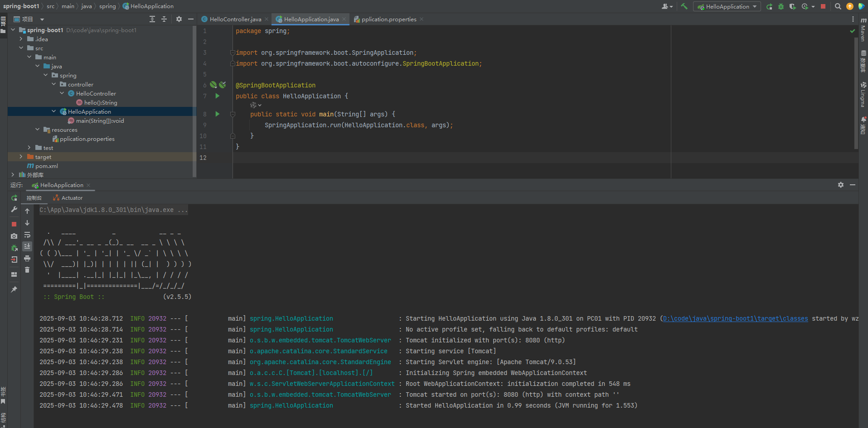Select the console (控制台) tab
Image resolution: width=868 pixels, height=428 pixels.
34,198
